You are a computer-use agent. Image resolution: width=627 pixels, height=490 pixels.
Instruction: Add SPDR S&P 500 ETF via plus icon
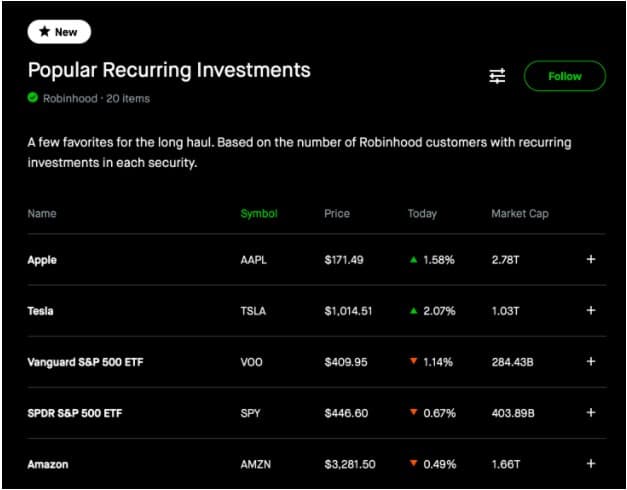[x=591, y=413]
